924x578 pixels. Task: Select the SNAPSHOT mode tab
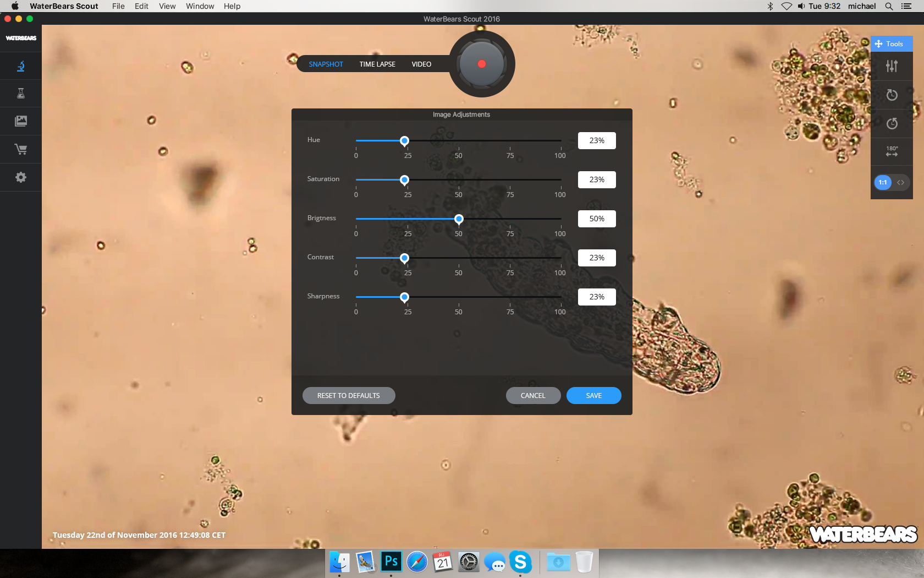pos(326,64)
